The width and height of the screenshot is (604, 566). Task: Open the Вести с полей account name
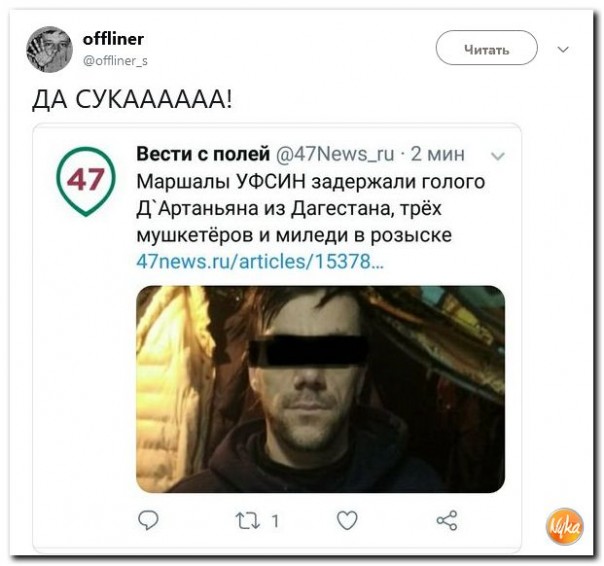click(x=203, y=154)
